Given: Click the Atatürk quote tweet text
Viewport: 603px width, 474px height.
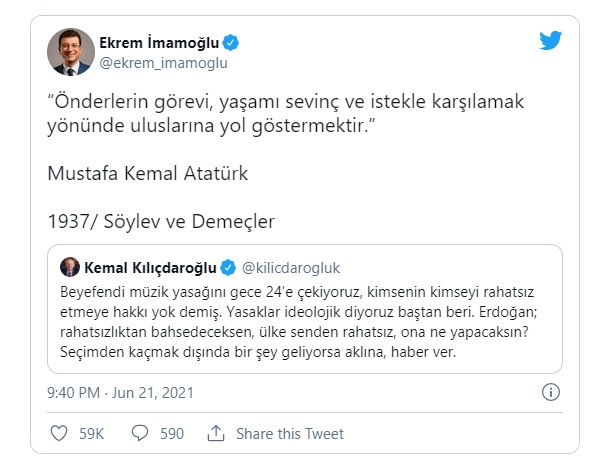Looking at the screenshot, I should coord(285,113).
